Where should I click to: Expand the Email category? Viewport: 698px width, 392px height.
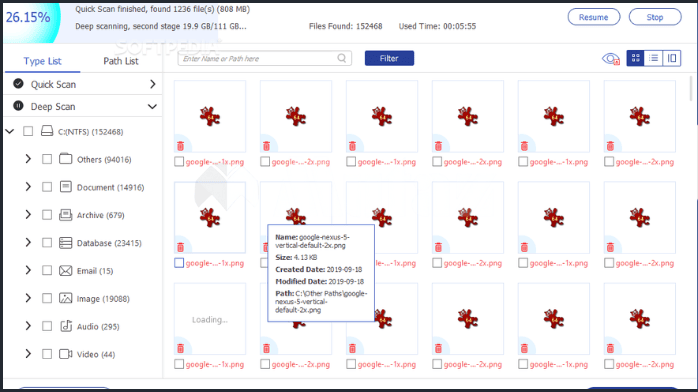pyautogui.click(x=28, y=270)
